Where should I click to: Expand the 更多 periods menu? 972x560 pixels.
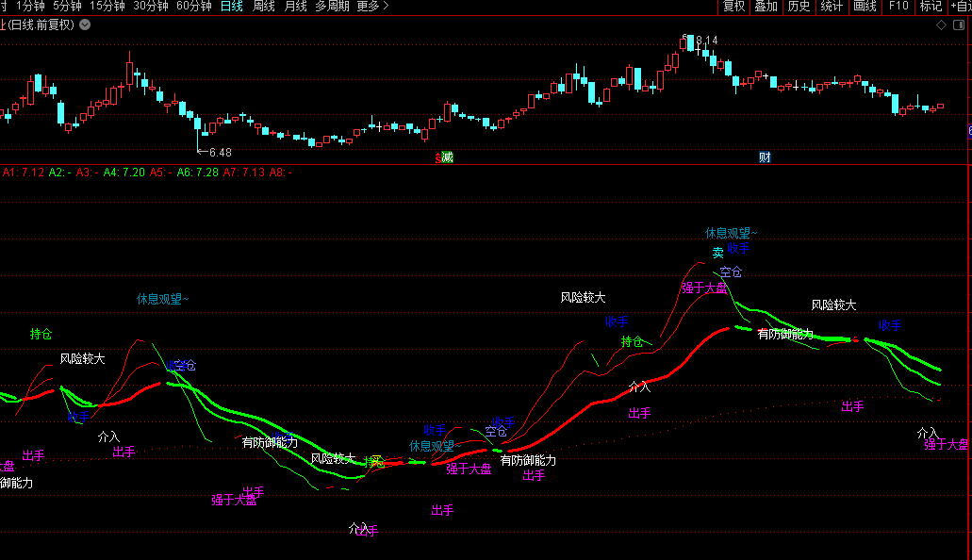click(372, 7)
